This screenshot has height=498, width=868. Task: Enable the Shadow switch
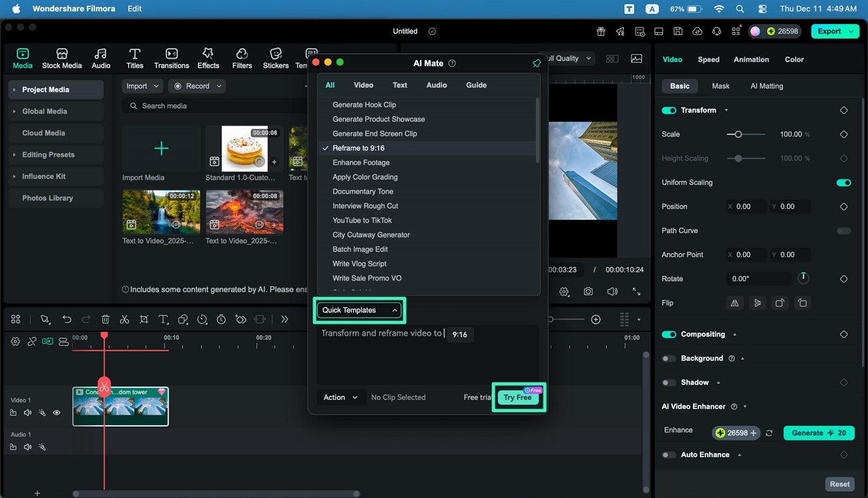[669, 383]
